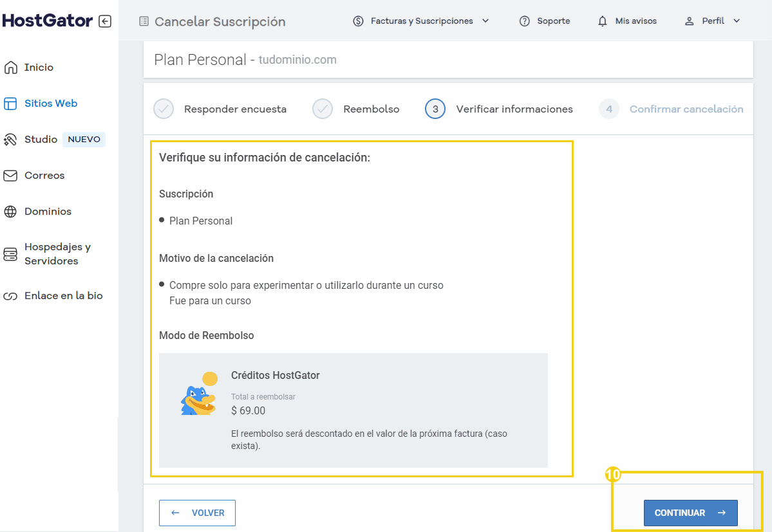
Task: Click the HostGator mascot image
Action: pos(199,393)
